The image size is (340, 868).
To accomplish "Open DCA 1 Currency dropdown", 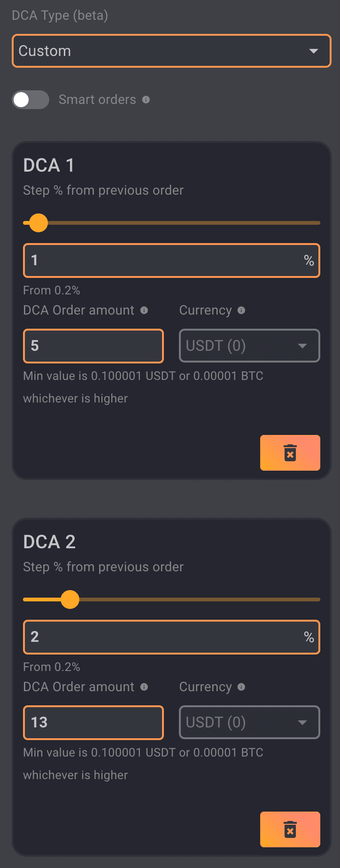I will (x=249, y=346).
